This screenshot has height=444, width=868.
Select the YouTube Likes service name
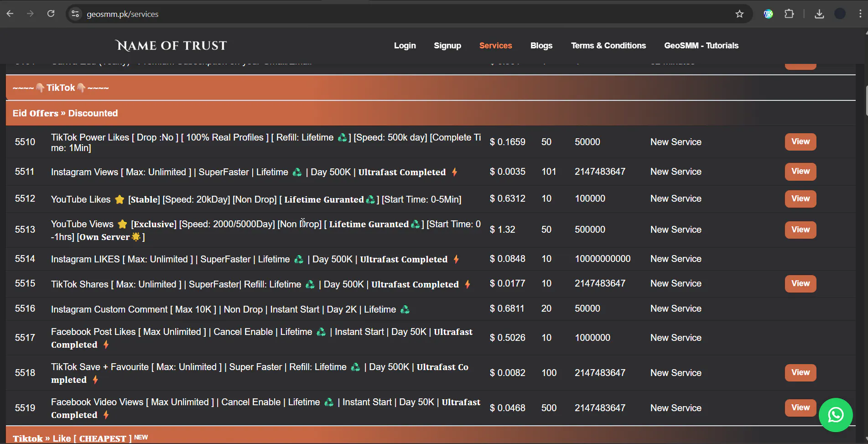pyautogui.click(x=256, y=199)
